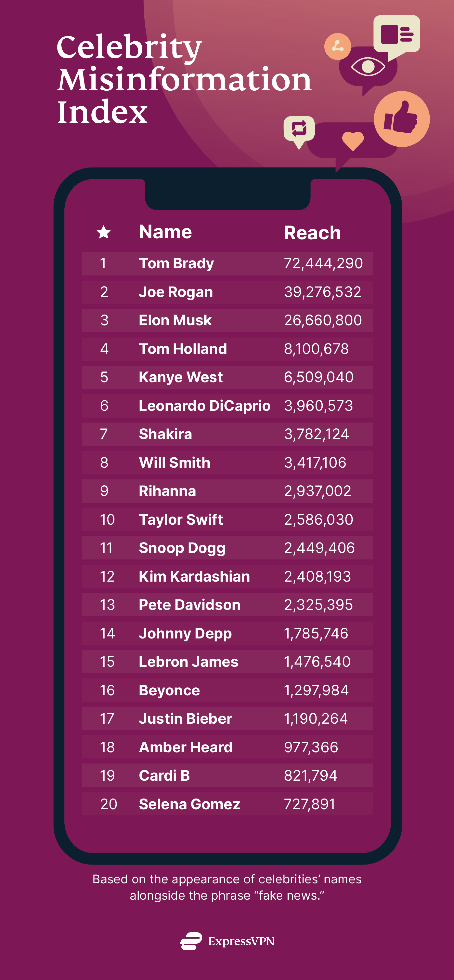Click the news article speech bubble icon
Viewport: 454px width, 980px height.
click(x=397, y=34)
